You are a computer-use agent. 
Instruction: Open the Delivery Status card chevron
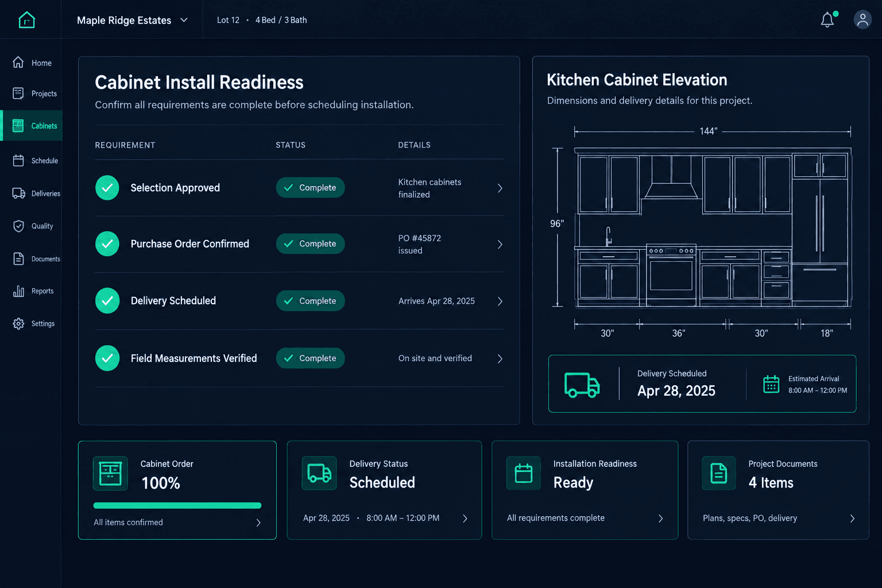click(x=465, y=519)
